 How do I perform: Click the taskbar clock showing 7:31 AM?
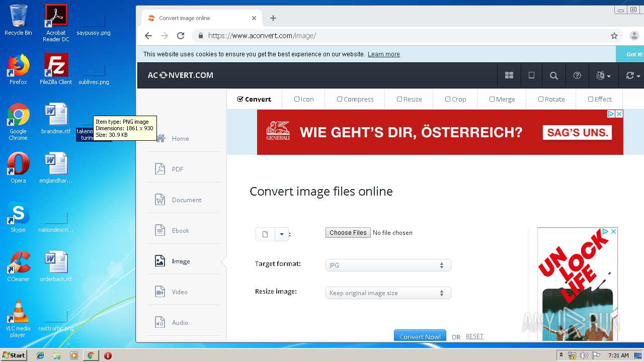[618, 355]
